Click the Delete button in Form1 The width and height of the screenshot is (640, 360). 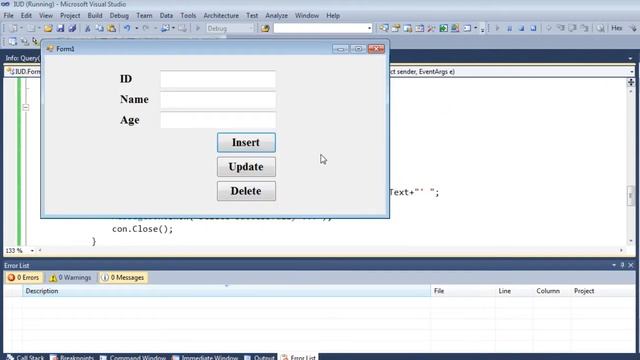(x=246, y=191)
